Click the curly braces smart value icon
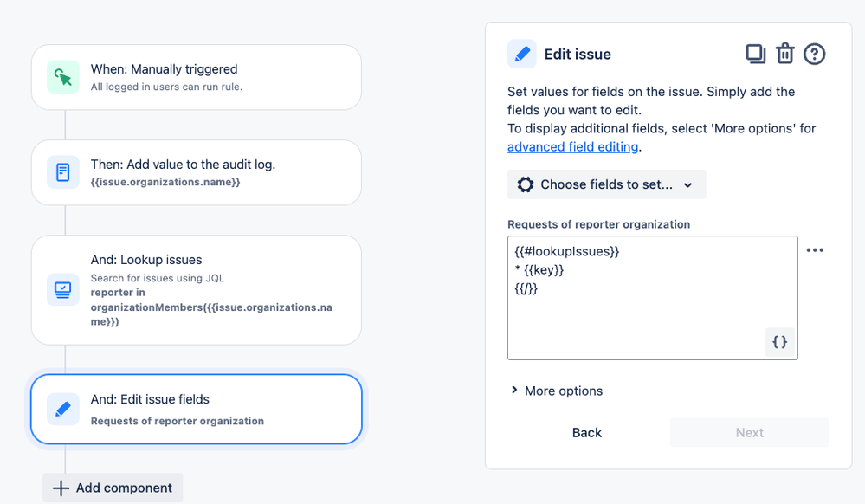This screenshot has height=504, width=865. (x=779, y=342)
